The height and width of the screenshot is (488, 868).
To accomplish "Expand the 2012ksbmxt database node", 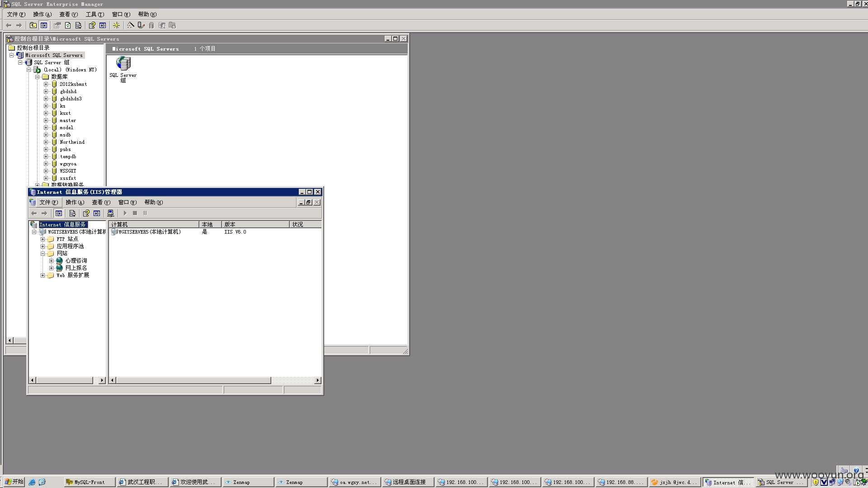I will point(46,84).
